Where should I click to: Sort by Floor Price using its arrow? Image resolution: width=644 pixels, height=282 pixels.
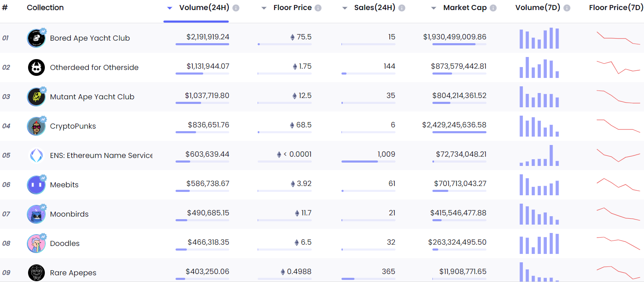pyautogui.click(x=264, y=8)
